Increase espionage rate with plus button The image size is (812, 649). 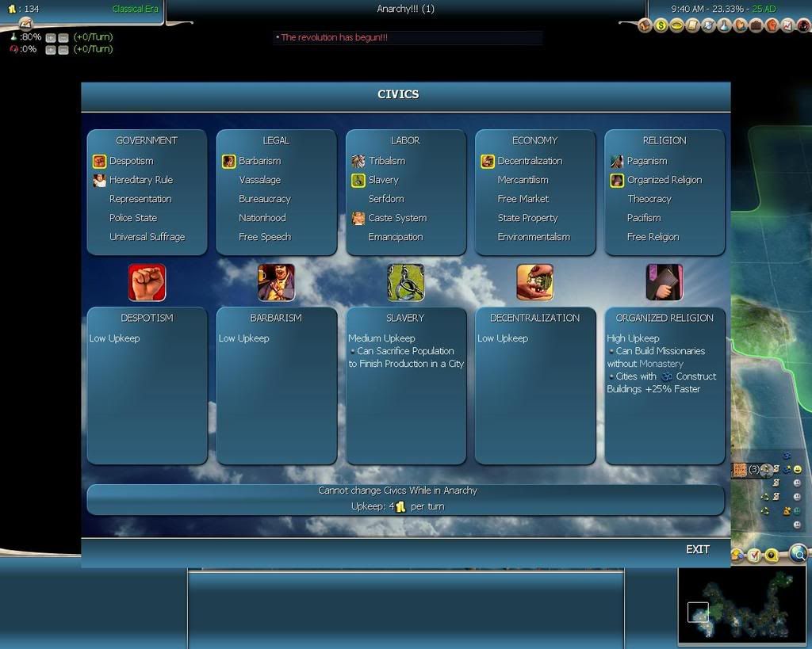click(50, 50)
